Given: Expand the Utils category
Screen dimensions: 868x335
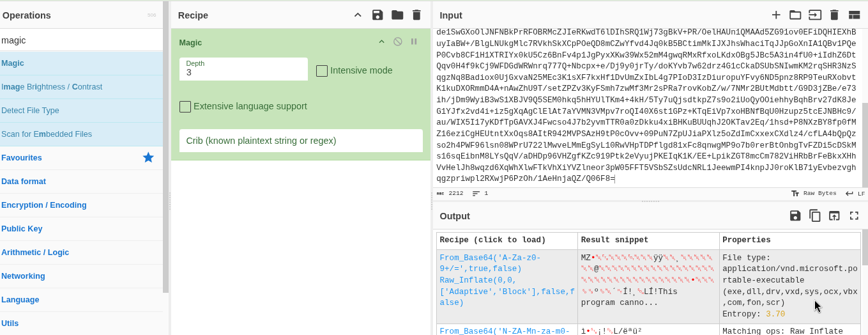Looking at the screenshot, I should [81, 323].
